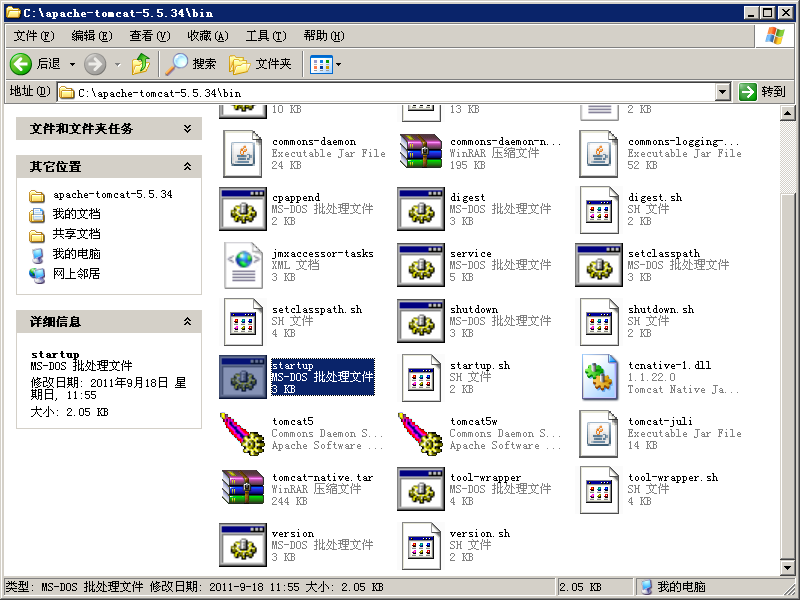Open the Forward history dropdown arrow
Viewport: 800px width, 600px height.
(x=118, y=64)
